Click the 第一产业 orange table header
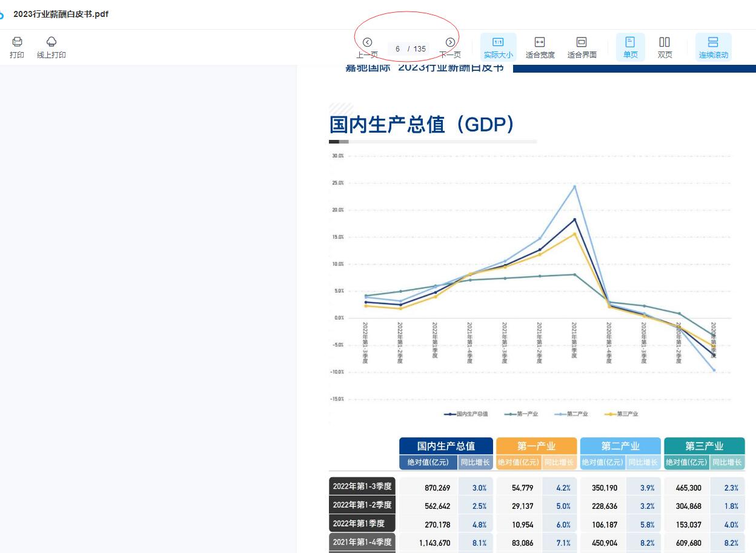Screen dimensions: 756x553 click(536, 446)
